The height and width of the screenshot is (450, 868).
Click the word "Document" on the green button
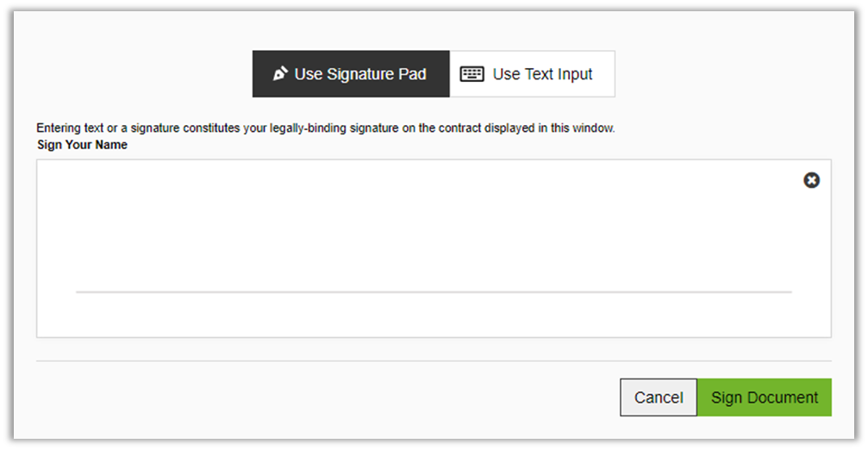(783, 397)
